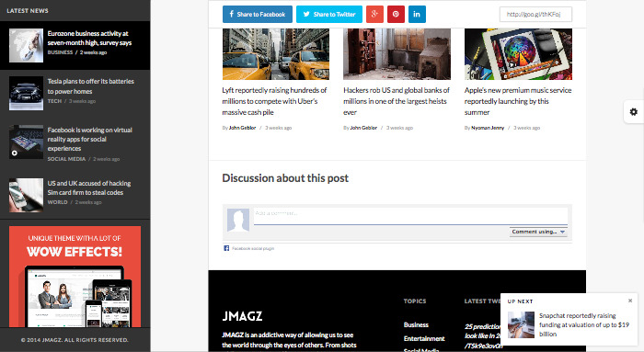Share the post via Google Plus icon
644x352 pixels.
[374, 15]
